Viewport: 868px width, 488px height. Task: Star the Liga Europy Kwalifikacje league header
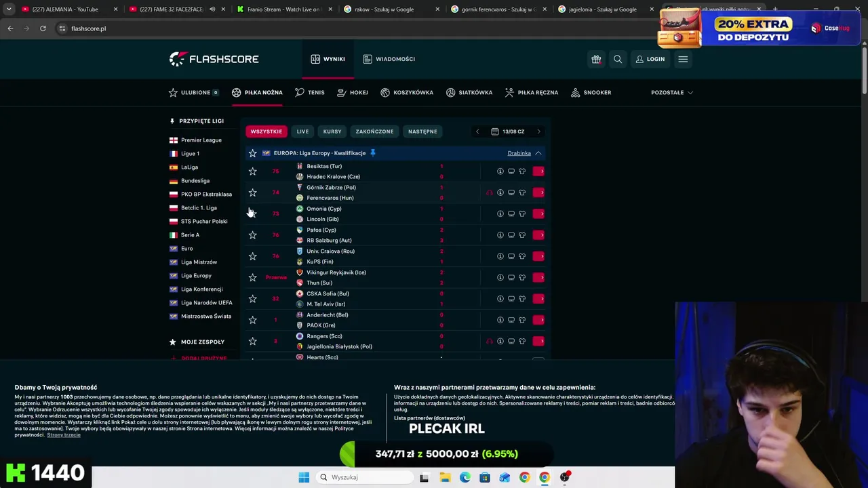[252, 153]
